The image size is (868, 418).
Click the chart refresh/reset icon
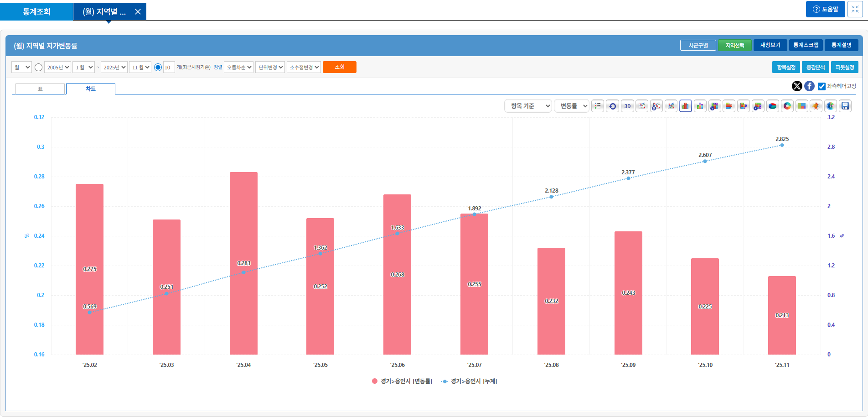pyautogui.click(x=613, y=106)
